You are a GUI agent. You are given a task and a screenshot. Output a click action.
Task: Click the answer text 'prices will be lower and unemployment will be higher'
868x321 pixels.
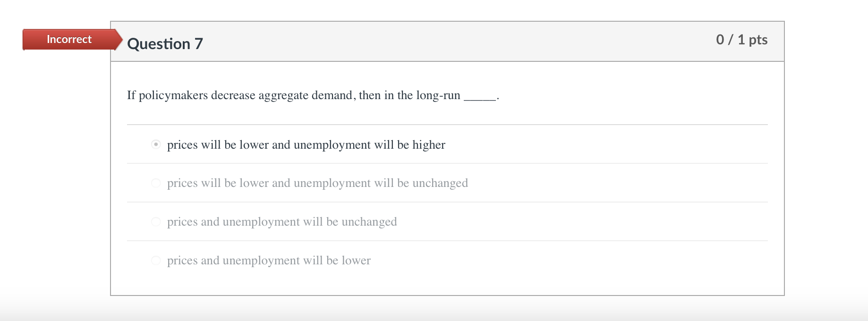point(306,145)
